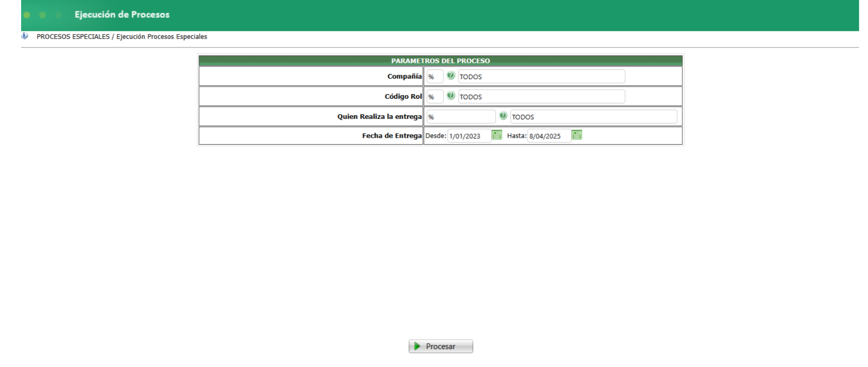Click the Procesar button
868x367 pixels.
pos(441,346)
